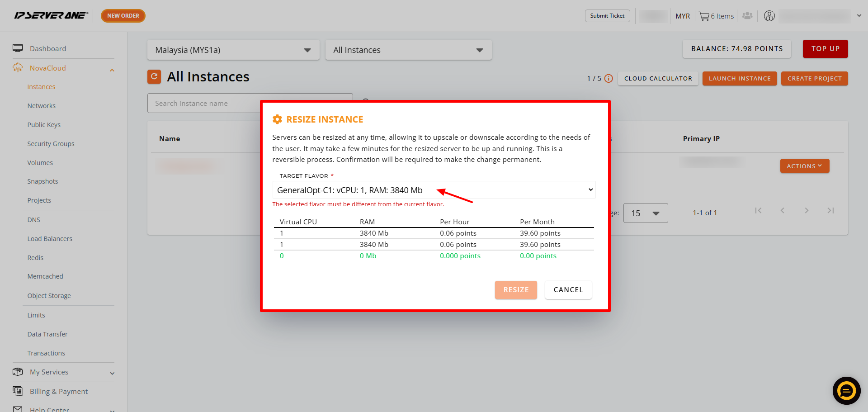
Task: Open rows per page dropdown showing 15
Action: (646, 213)
